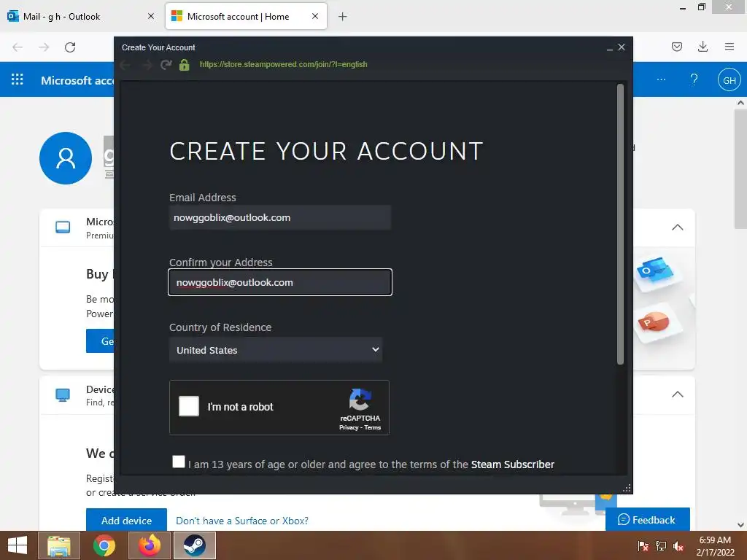Collapse the Microsoft 365 card chevron
747x560 pixels.
(678, 227)
